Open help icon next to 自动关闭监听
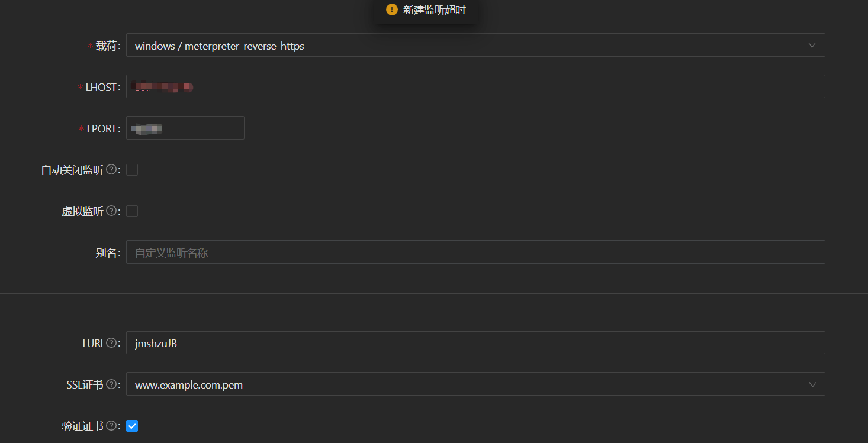This screenshot has height=443, width=868. [x=111, y=170]
